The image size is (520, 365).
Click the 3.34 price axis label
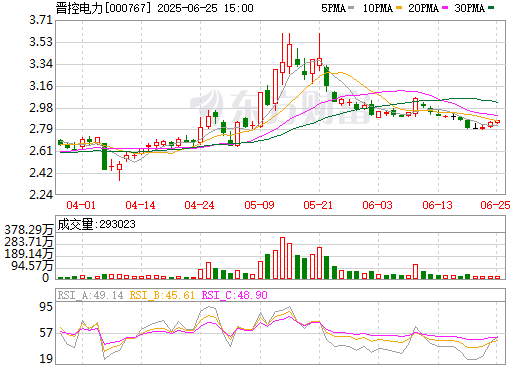point(41,64)
